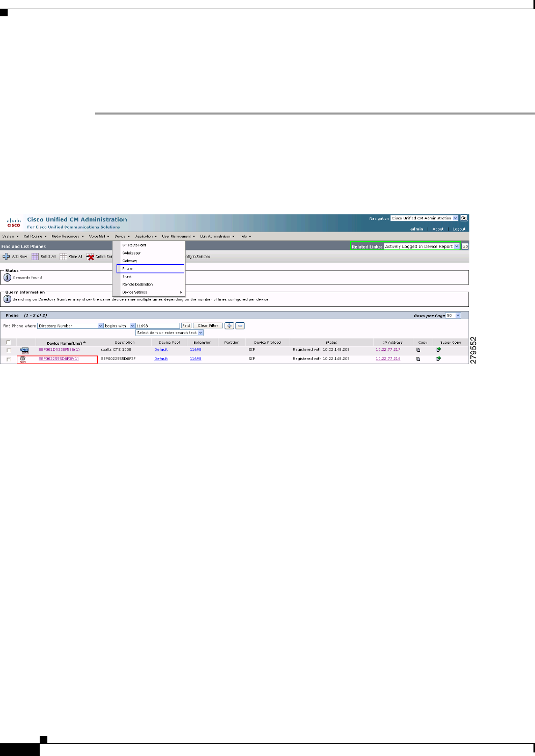
Task: Open the Navigation dropdown
Action: [424, 218]
